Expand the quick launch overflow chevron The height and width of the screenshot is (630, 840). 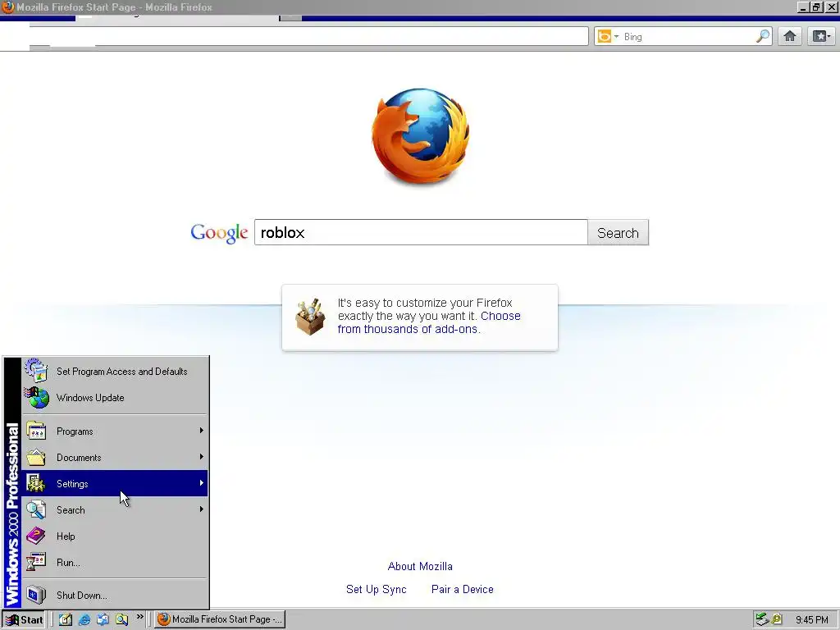[x=139, y=617]
